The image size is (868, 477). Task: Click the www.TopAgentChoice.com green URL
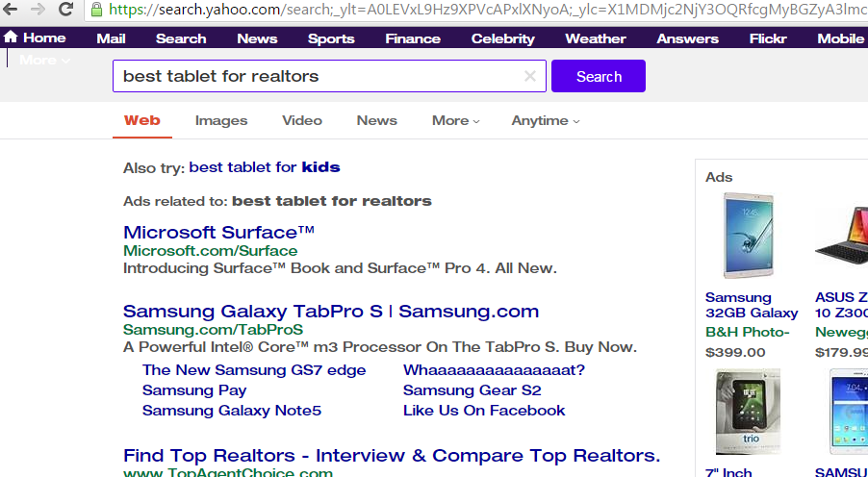coord(228,472)
